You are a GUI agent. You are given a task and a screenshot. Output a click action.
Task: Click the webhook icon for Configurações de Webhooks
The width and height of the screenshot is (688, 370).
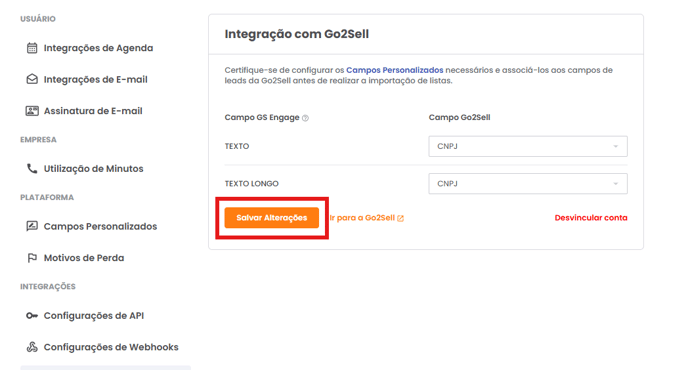coord(32,347)
